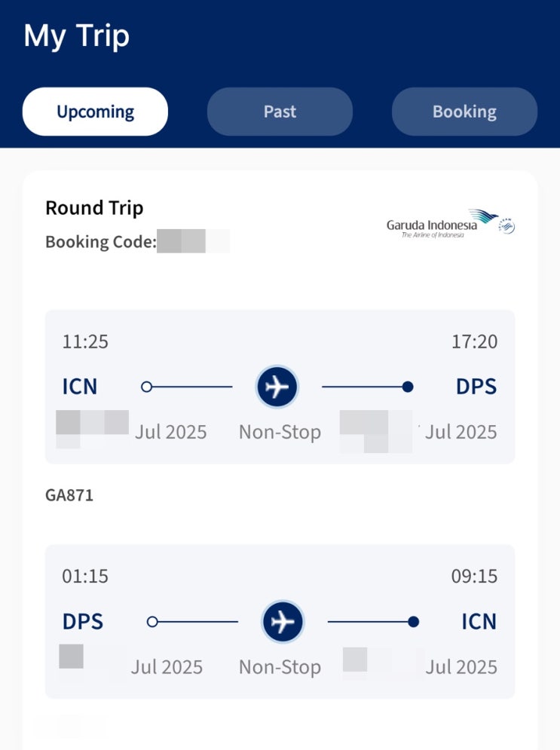Select the ICN departure airport code on outbound flight
Image resolution: width=560 pixels, height=750 pixels.
80,387
